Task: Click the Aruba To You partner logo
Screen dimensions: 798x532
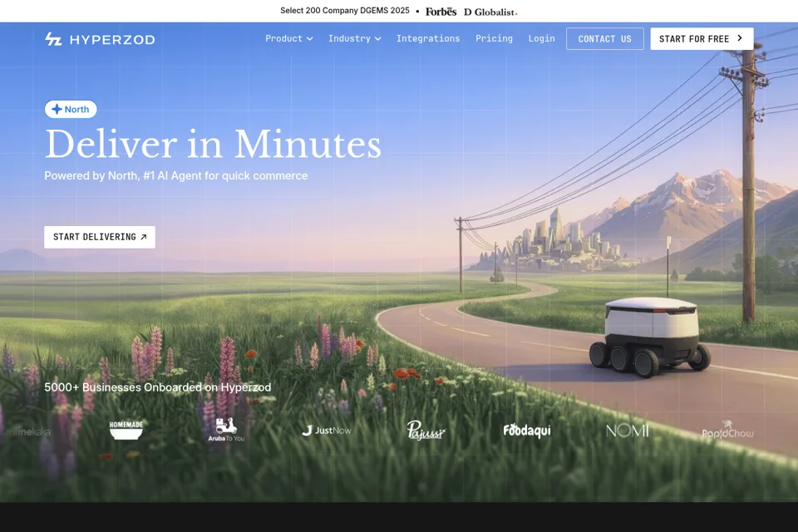Action: pyautogui.click(x=226, y=430)
